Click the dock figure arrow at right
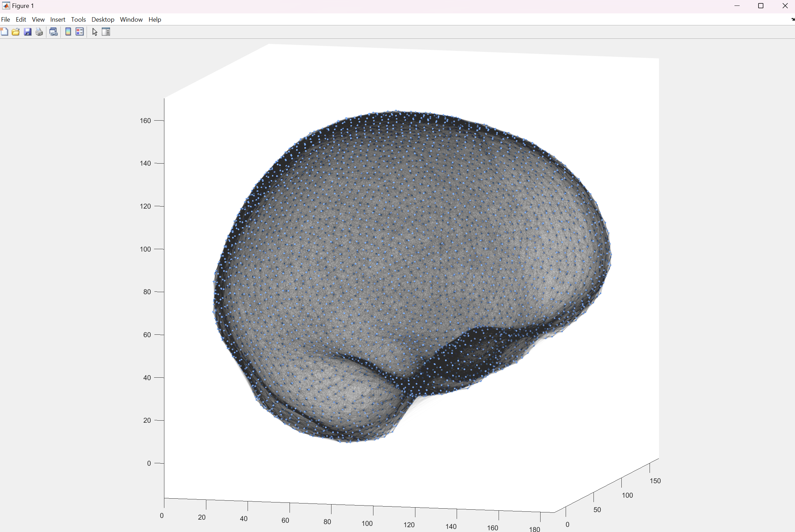Screen dimensions: 795x532 pos(792,20)
